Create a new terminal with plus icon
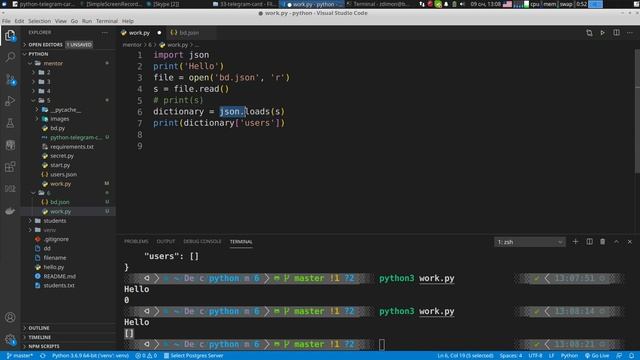This screenshot has width=640, height=360. point(575,242)
